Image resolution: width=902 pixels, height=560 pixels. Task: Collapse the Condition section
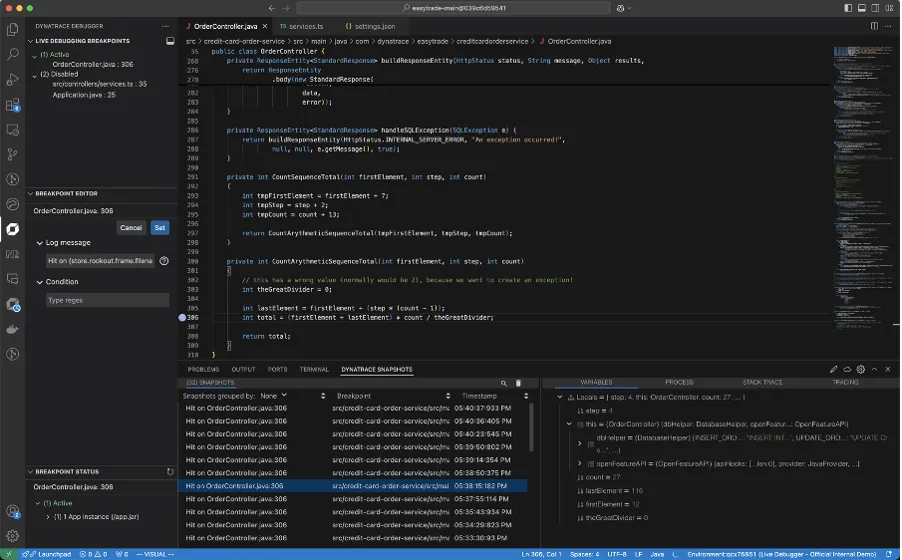point(40,282)
